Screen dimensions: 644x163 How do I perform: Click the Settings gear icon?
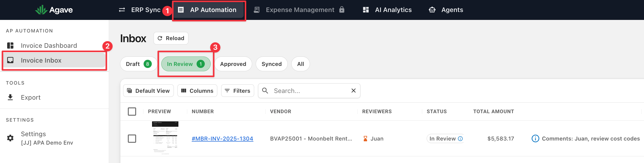[10, 138]
